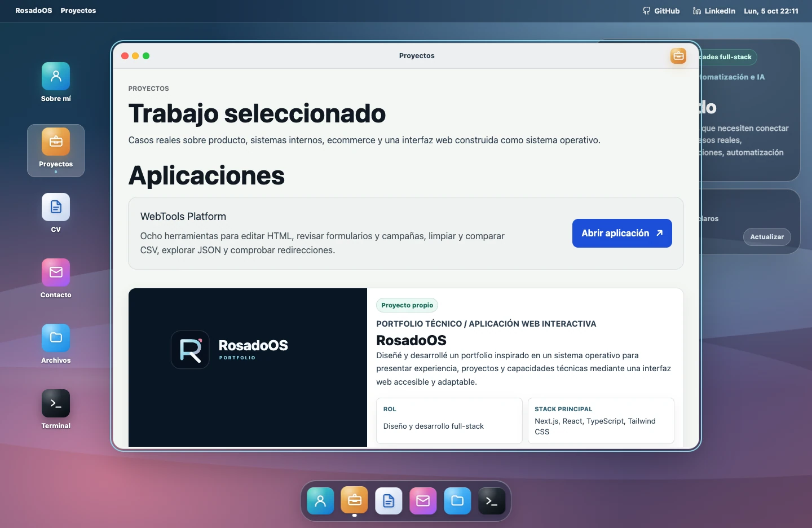The image size is (812, 528).
Task: Click the "Next.js, React, TypeScript, Tailwind CSS" text
Action: [x=595, y=426]
